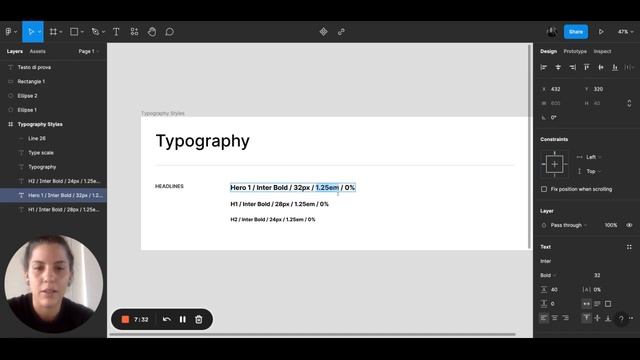Select the Typography Styles frame layer
This screenshot has height=360, width=640.
click(x=53, y=124)
